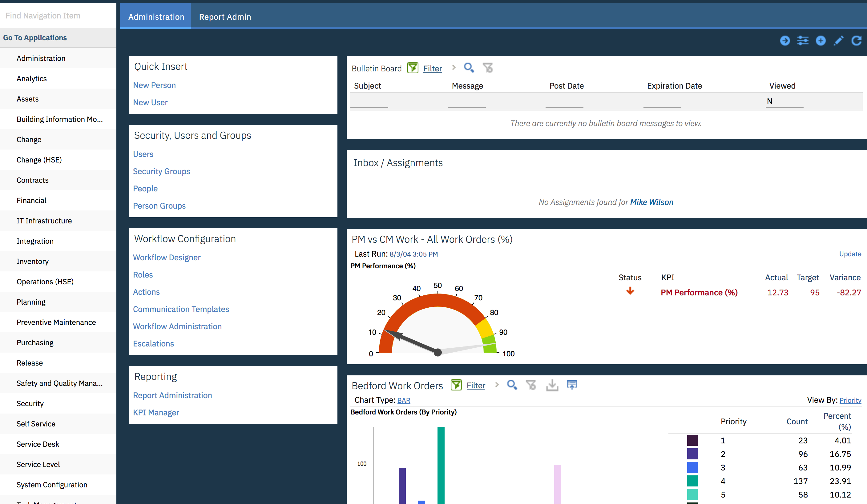Viewport: 867px width, 504px height.
Task: Open the Communication Templates link
Action: [181, 309]
